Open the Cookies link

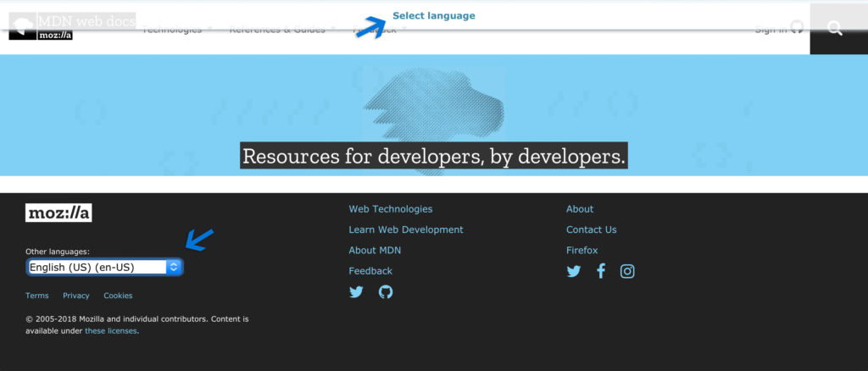(118, 296)
